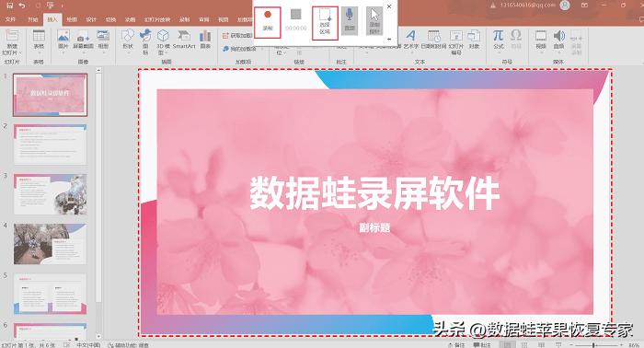Image resolution: width=644 pixels, height=348 pixels.
Task: Click the slide panel vertical scrollbar
Action: (98, 203)
